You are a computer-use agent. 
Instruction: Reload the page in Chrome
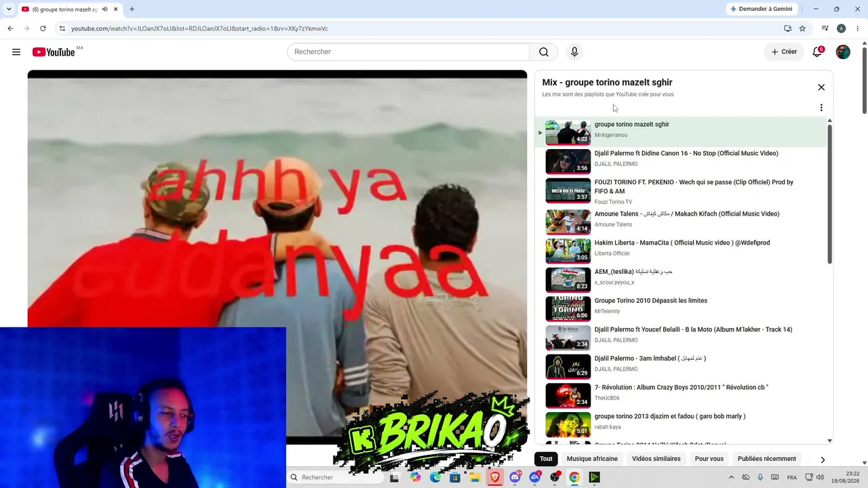43,28
